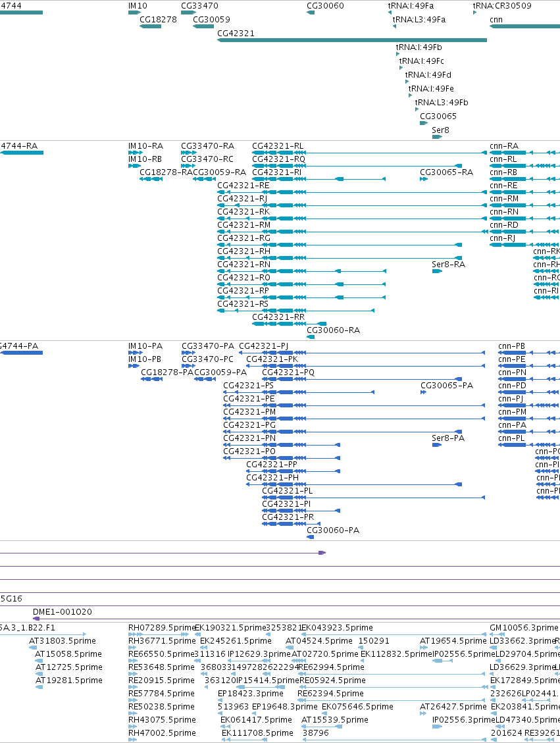This screenshot has height=743, width=560.
Task: Open the tRNA:I:49Fb label
Action: pyautogui.click(x=419, y=47)
